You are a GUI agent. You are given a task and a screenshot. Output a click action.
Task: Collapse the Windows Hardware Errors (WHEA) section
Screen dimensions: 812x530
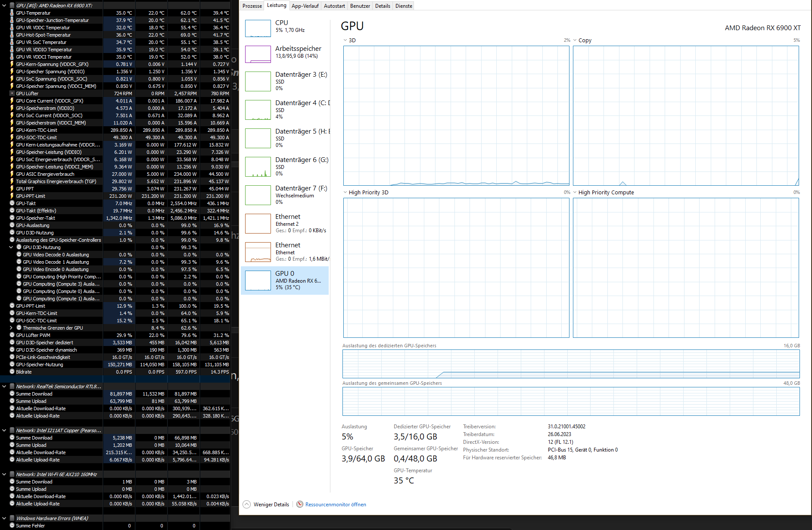[x=4, y=518]
